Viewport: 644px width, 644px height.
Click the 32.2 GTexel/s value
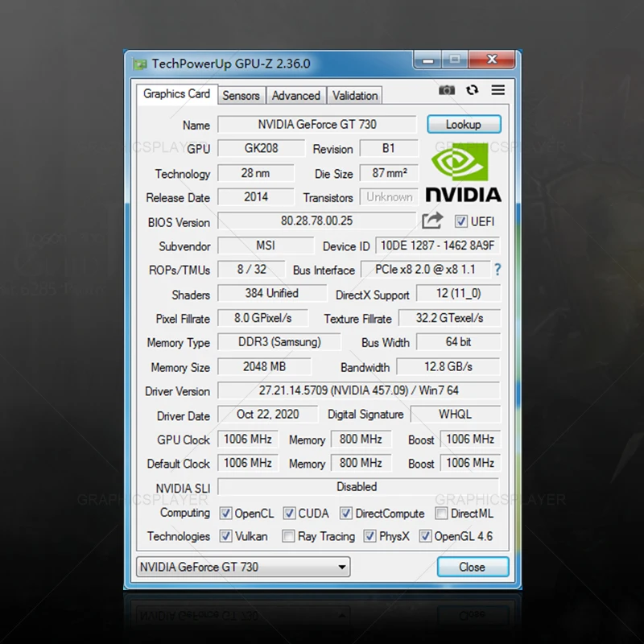pos(449,317)
